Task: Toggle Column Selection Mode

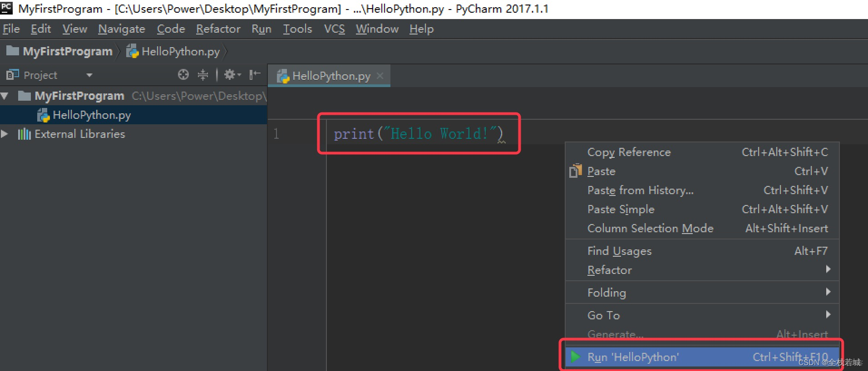Action: (702, 228)
